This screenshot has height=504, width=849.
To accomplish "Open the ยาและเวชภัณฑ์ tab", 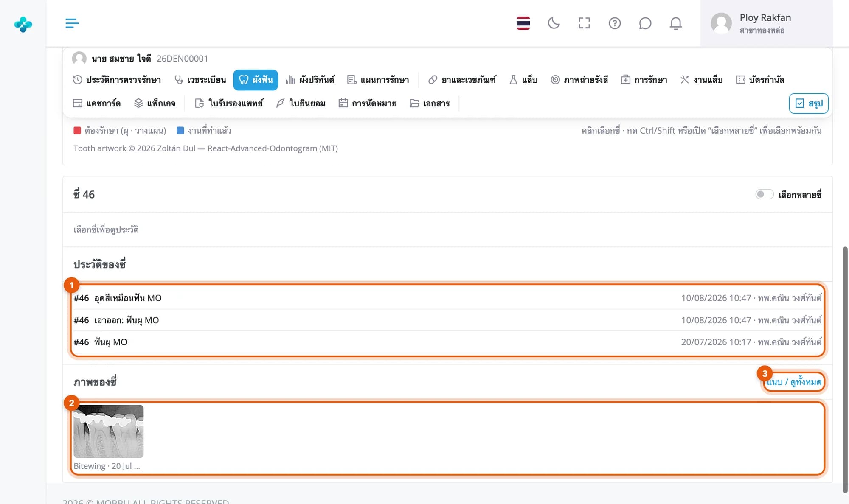I will click(462, 80).
